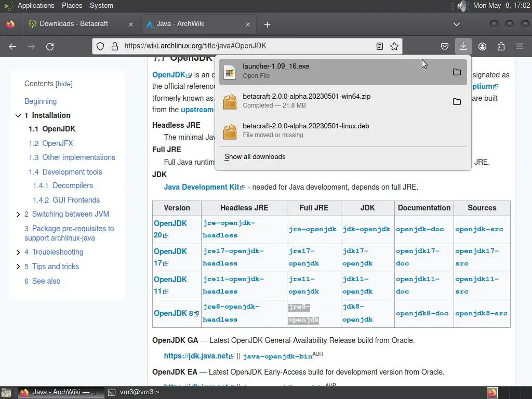This screenshot has height=399, width=532.
Task: Click the launcher-1.09_16.exe file icon
Action: click(230, 72)
